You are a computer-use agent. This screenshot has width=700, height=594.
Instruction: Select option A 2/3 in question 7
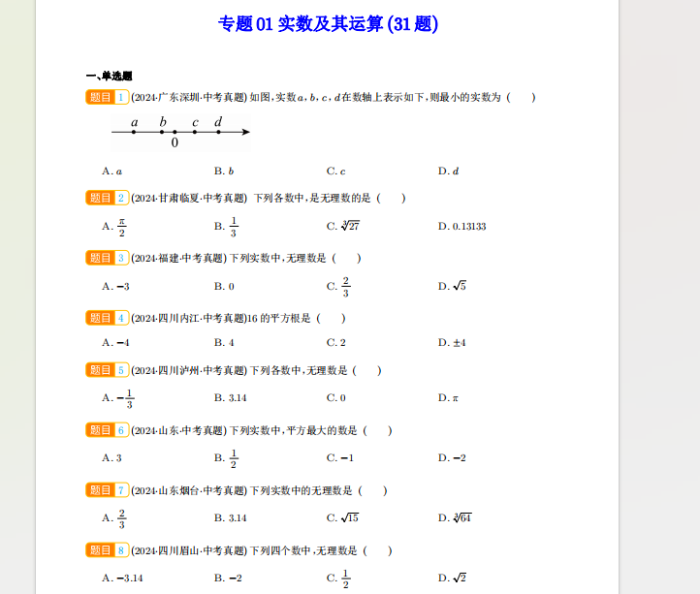[114, 518]
